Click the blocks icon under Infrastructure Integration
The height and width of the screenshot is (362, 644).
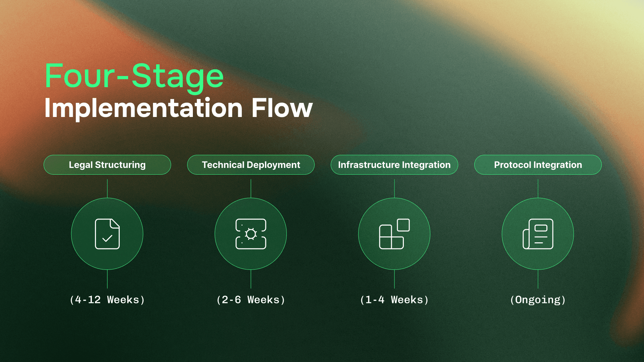394,234
